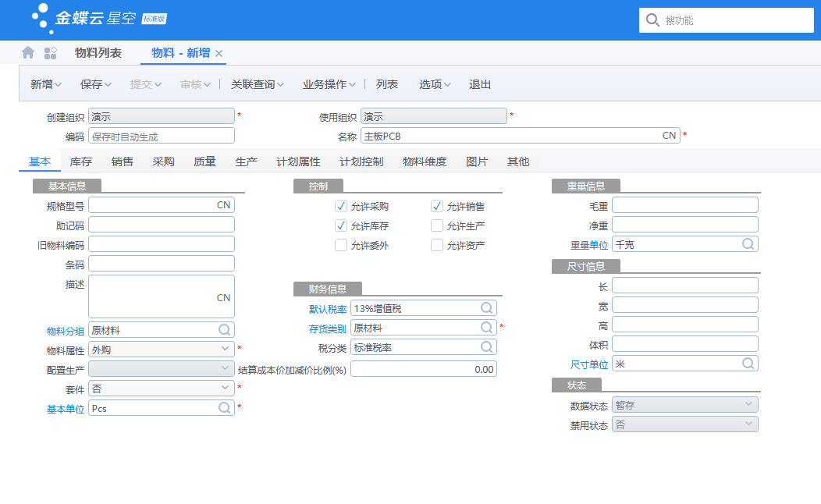Click CN language marker in 名称 field
The image size is (821, 504).
(669, 136)
